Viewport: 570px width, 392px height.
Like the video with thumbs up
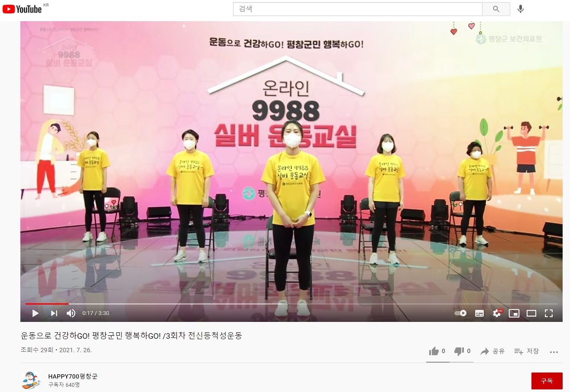point(437,351)
